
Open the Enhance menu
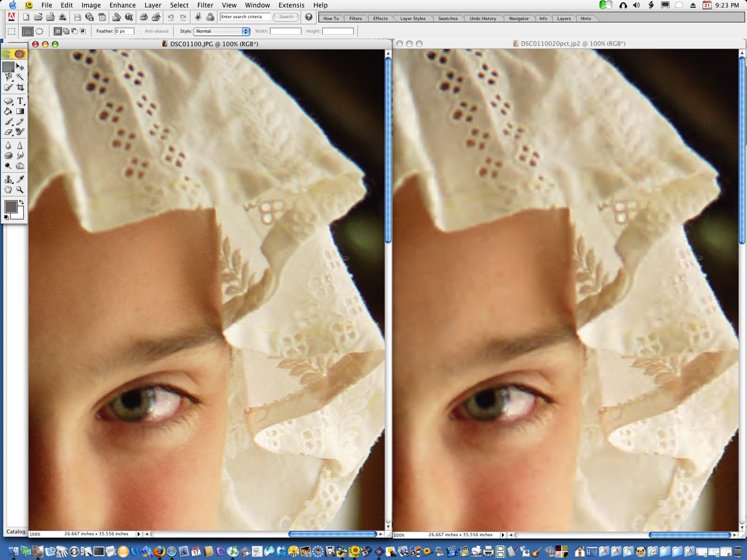[x=122, y=5]
